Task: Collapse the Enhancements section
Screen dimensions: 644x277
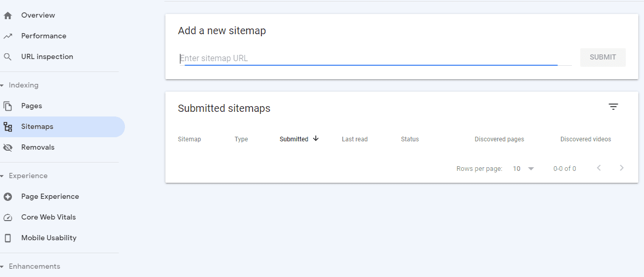Action: click(2, 267)
